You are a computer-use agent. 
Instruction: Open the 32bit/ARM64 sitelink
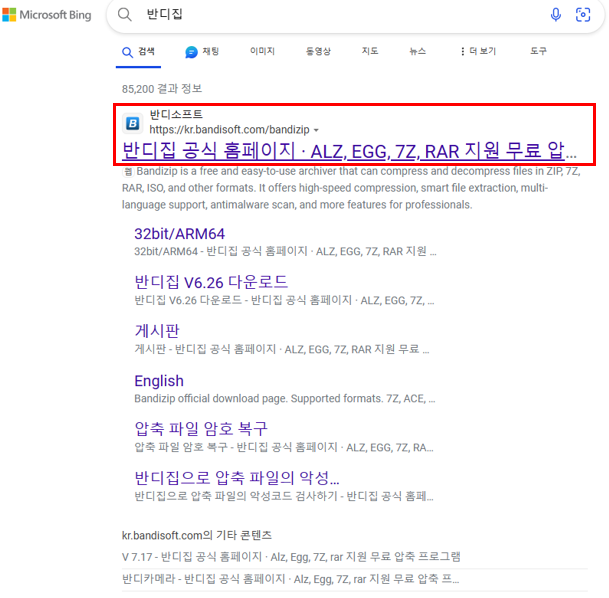tap(179, 234)
